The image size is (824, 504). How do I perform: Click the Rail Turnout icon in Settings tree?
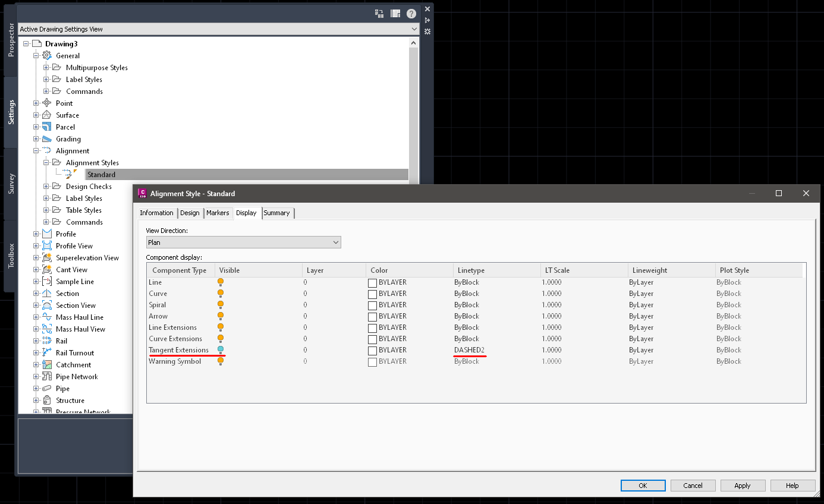point(47,352)
